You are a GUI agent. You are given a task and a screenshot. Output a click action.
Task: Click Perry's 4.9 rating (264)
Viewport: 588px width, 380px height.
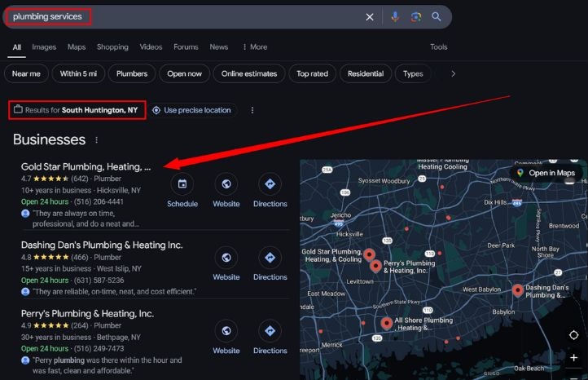point(55,325)
